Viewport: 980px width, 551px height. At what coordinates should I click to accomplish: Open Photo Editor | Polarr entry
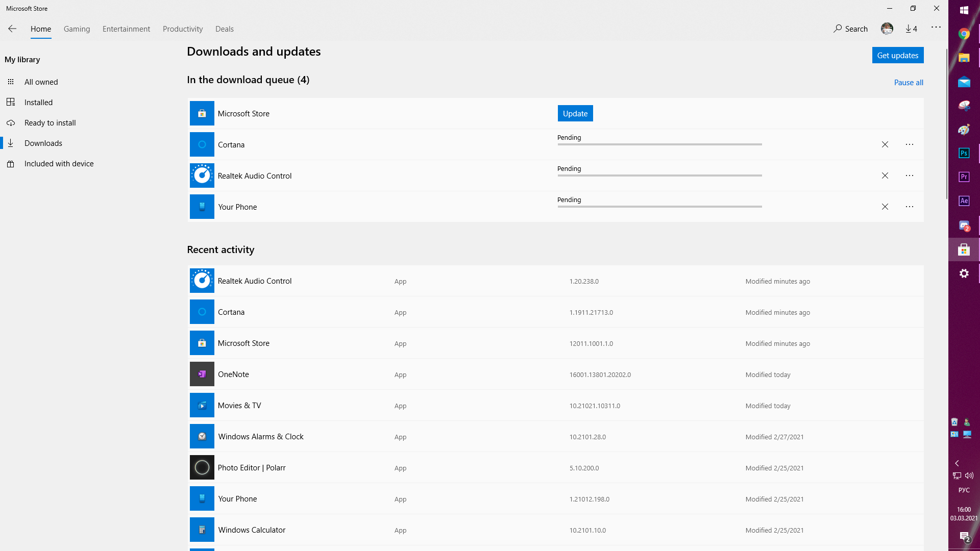[555, 467]
